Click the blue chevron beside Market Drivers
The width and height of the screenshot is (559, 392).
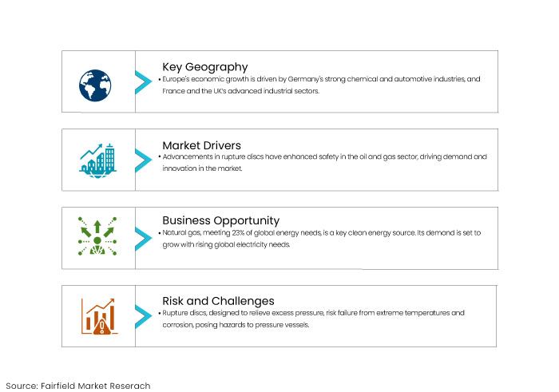(143, 160)
